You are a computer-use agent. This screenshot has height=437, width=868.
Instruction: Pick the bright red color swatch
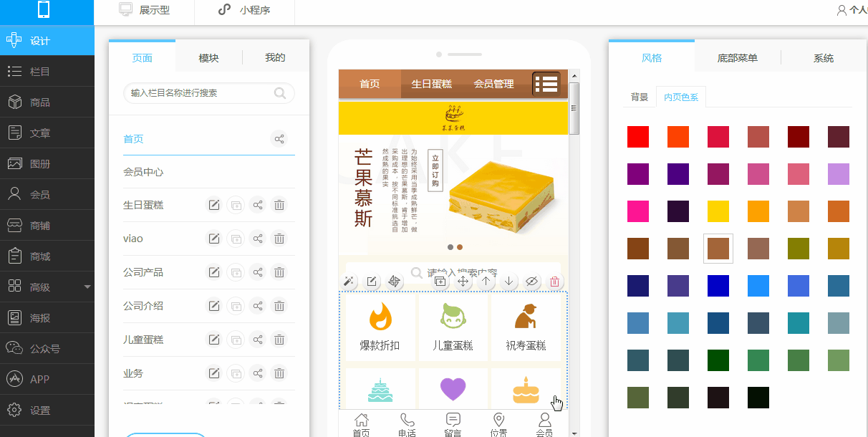pos(638,137)
